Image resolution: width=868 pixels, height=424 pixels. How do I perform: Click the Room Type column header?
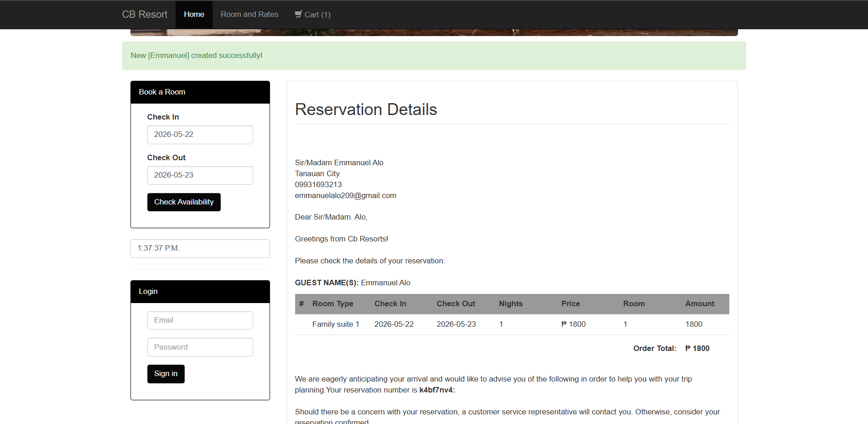tap(333, 304)
